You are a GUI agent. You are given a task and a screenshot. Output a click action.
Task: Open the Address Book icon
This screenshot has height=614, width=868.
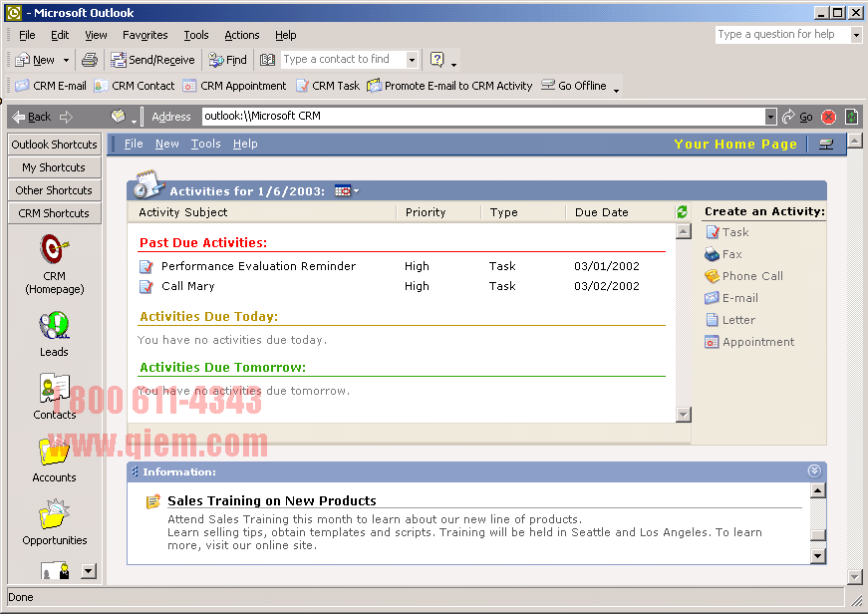[x=267, y=60]
